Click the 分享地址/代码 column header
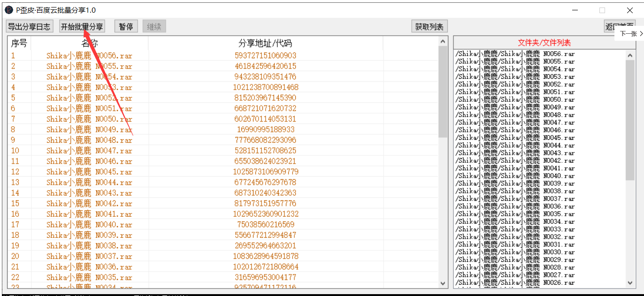This screenshot has width=644, height=296. point(265,44)
